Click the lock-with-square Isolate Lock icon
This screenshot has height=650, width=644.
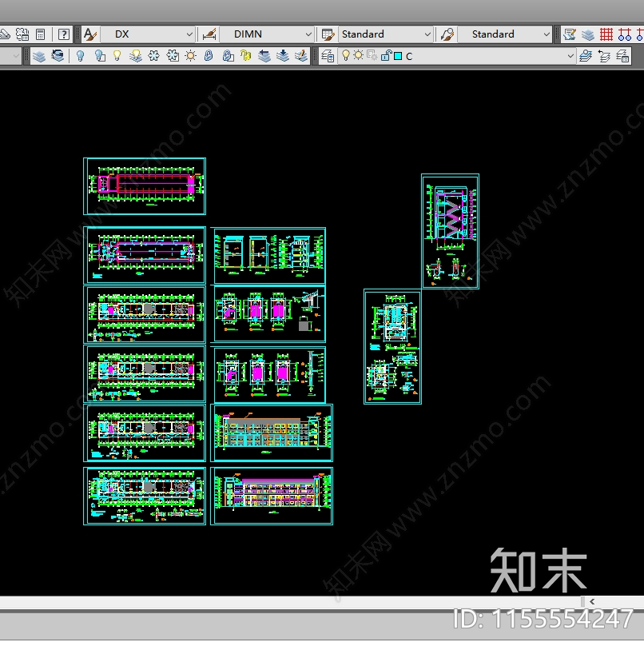[x=228, y=56]
